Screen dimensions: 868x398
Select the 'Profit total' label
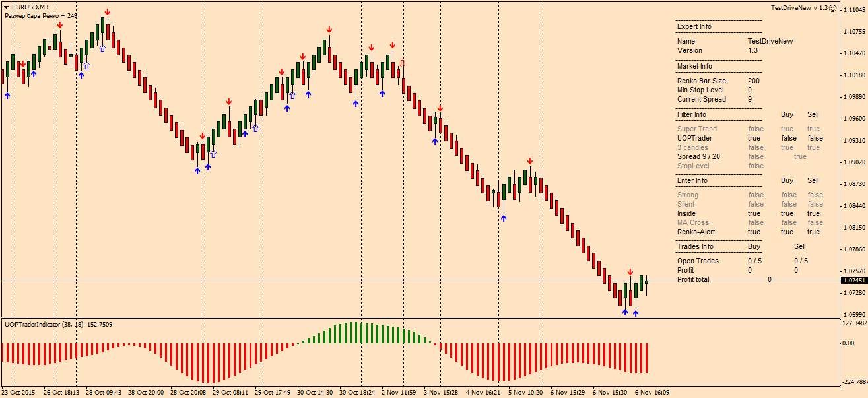click(693, 279)
